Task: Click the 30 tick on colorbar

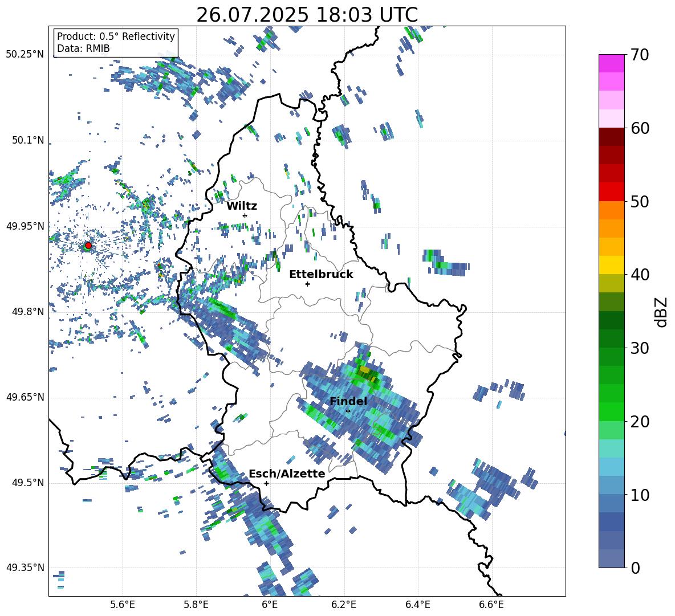Action: pyautogui.click(x=640, y=348)
